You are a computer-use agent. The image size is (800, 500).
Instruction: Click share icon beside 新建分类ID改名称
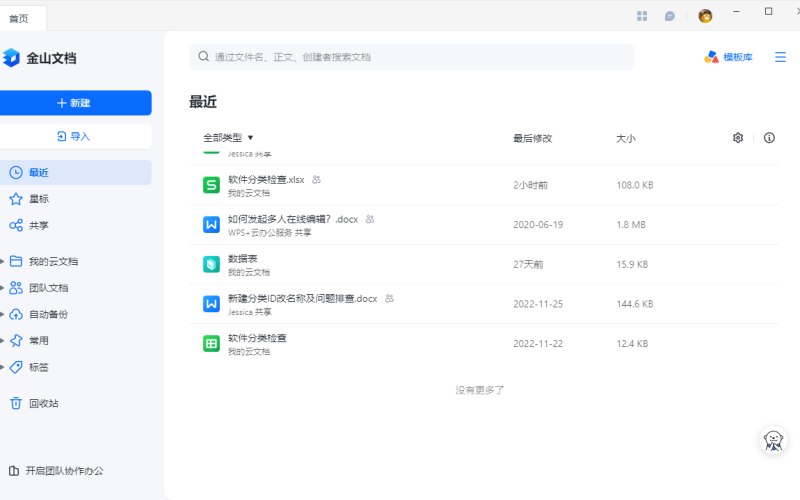[x=389, y=298]
